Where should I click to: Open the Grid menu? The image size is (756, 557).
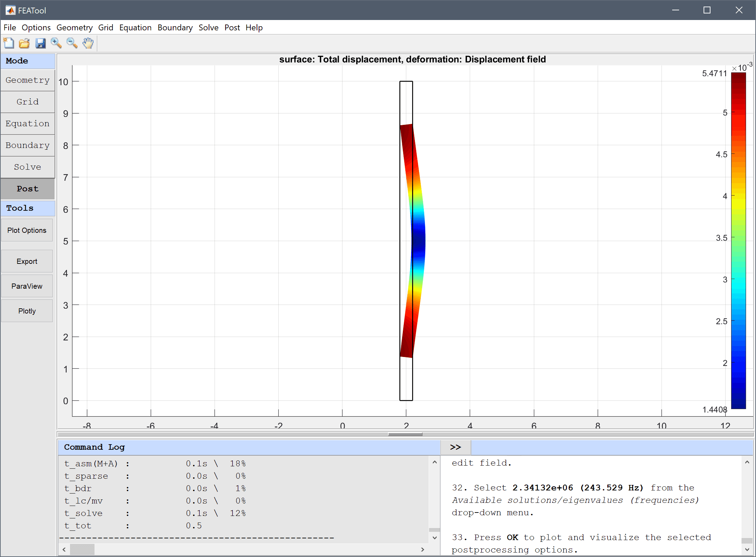(106, 28)
